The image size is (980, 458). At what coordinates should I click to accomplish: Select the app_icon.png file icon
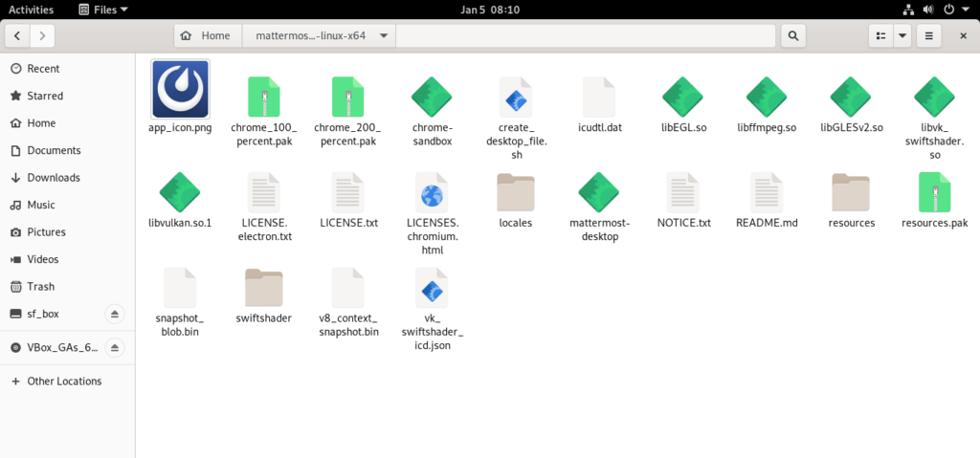point(180,89)
